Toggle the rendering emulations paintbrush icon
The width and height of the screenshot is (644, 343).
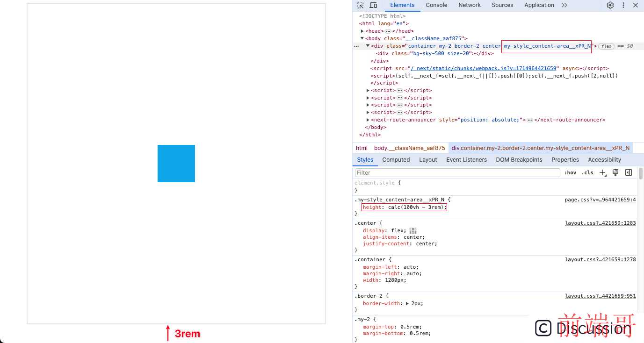click(x=615, y=173)
